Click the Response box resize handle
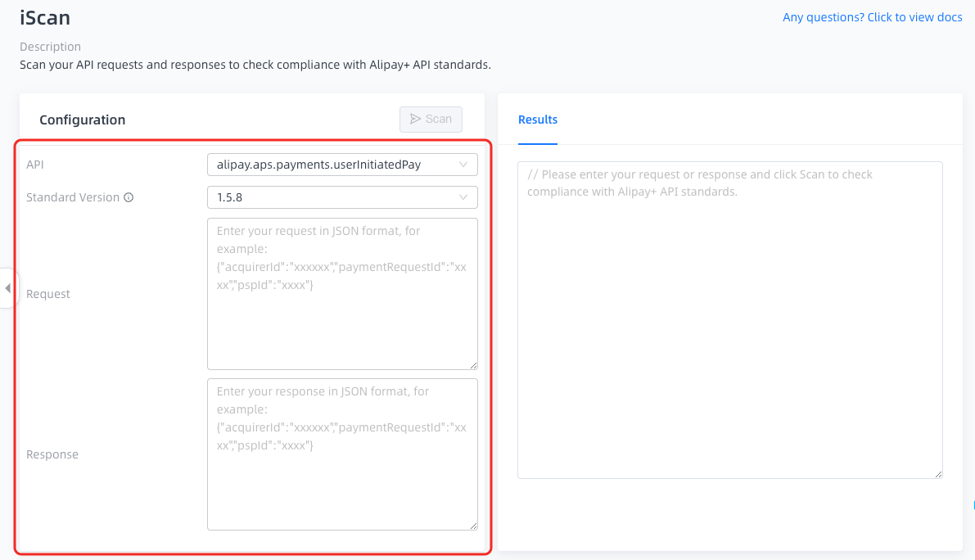975x560 pixels. pyautogui.click(x=472, y=525)
